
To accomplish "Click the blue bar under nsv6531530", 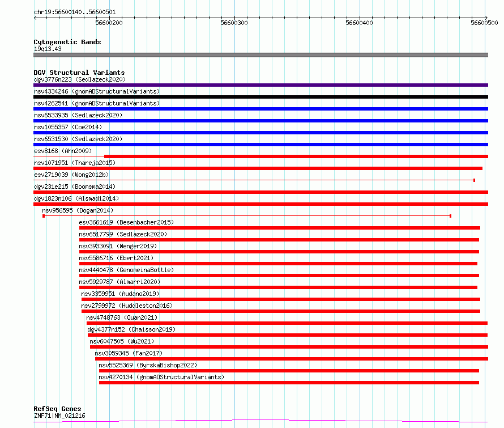I will (260, 145).
